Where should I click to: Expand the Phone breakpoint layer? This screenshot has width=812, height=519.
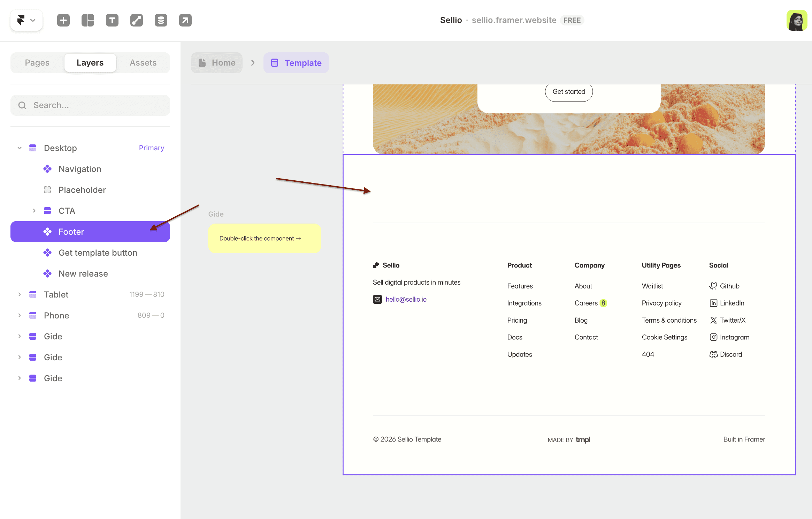pos(20,315)
